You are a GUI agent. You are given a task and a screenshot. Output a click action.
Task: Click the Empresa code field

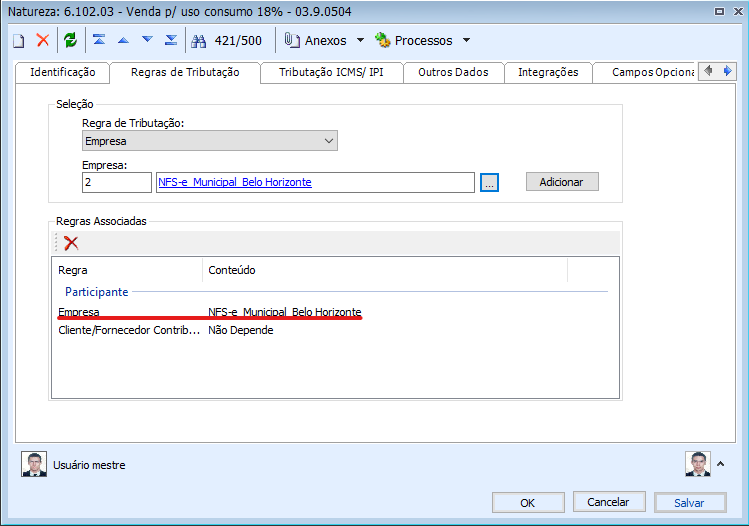coord(117,182)
